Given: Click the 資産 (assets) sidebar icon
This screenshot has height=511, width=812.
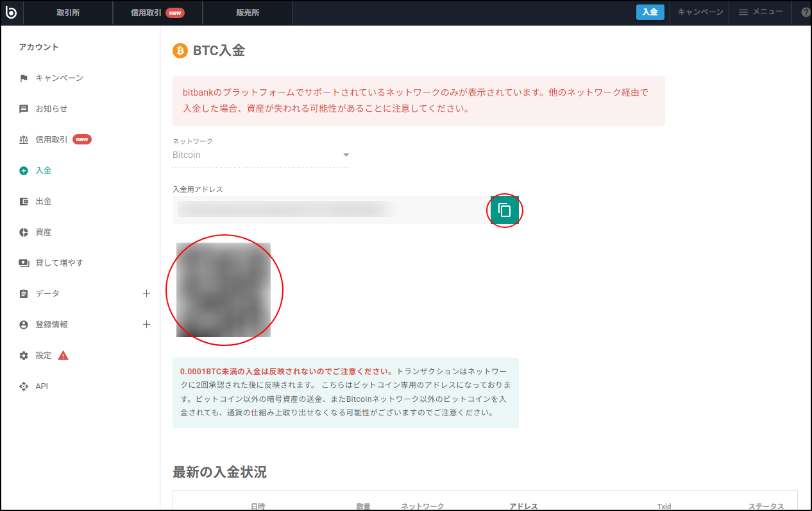Looking at the screenshot, I should 23,232.
